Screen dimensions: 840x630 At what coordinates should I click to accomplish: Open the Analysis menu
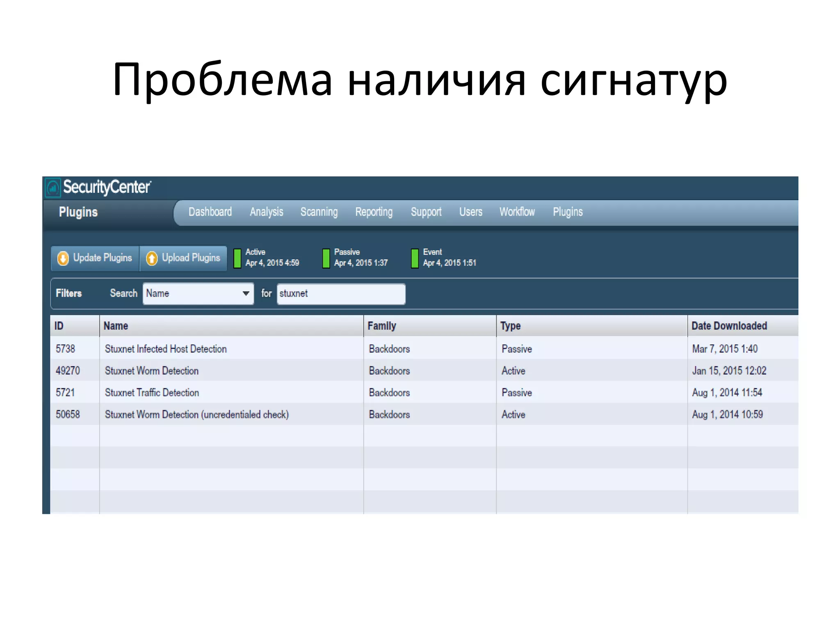[x=267, y=212]
